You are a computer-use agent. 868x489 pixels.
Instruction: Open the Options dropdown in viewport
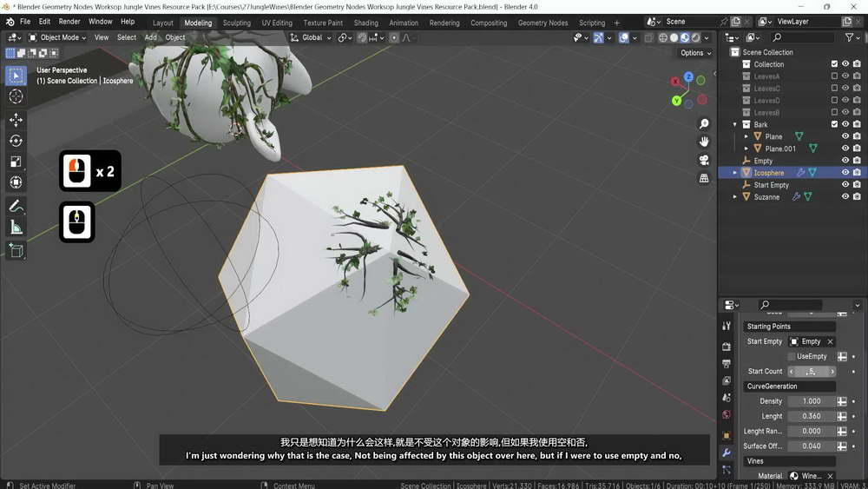(x=696, y=53)
